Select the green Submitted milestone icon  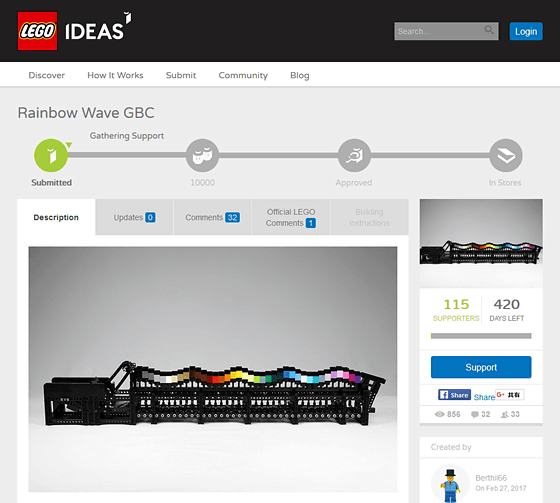[51, 155]
